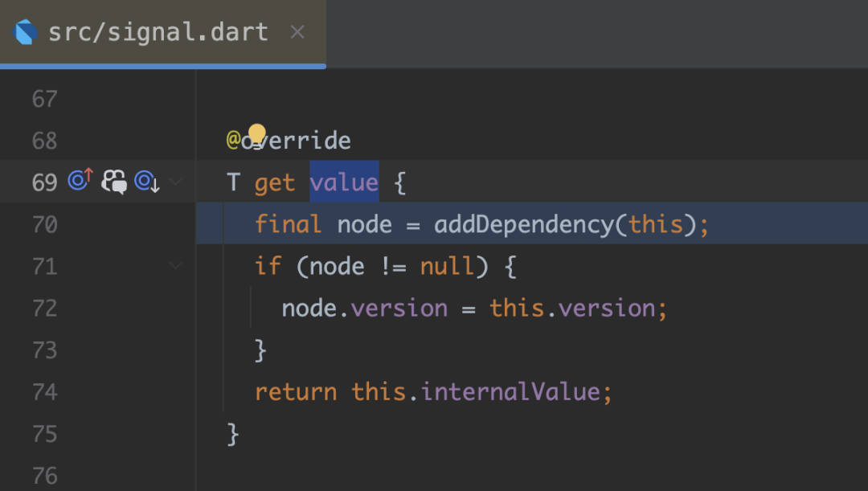The width and height of the screenshot is (868, 491).
Task: Click internalValue in the return statement
Action: point(510,392)
